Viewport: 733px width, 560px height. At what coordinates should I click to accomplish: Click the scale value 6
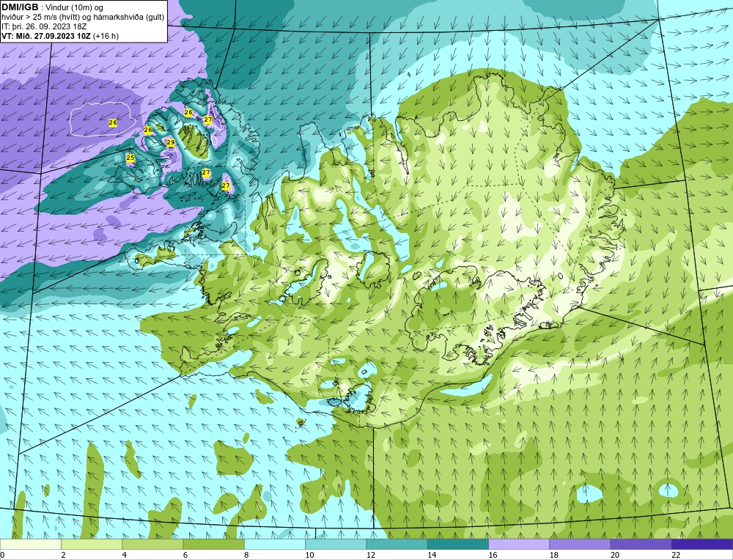pos(185,555)
